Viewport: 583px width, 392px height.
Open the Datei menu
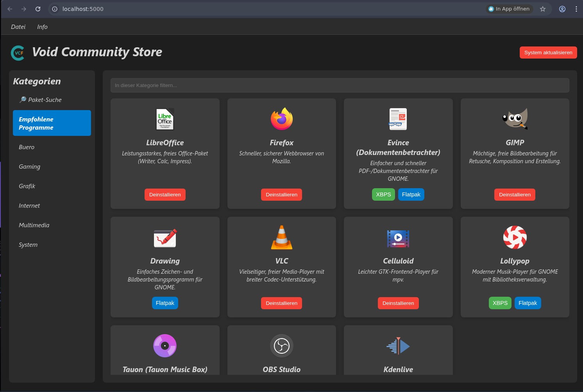pos(18,27)
